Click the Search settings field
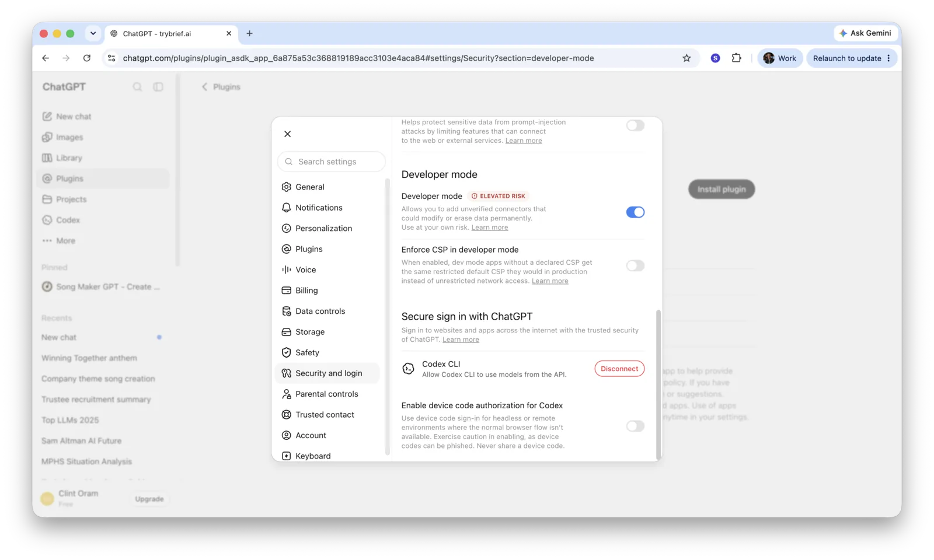Screen dimensions: 934x560 pos(332,162)
